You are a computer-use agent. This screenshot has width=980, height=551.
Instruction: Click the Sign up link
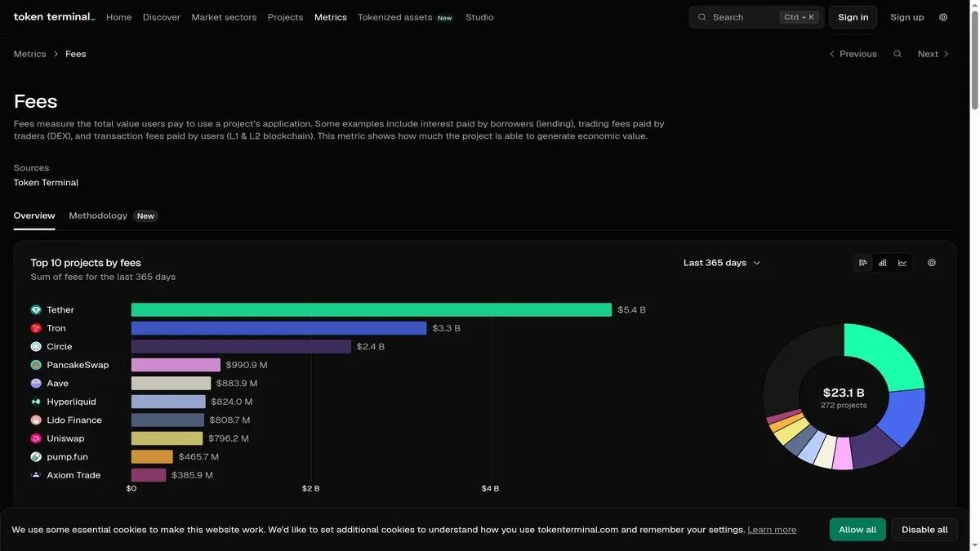point(907,17)
